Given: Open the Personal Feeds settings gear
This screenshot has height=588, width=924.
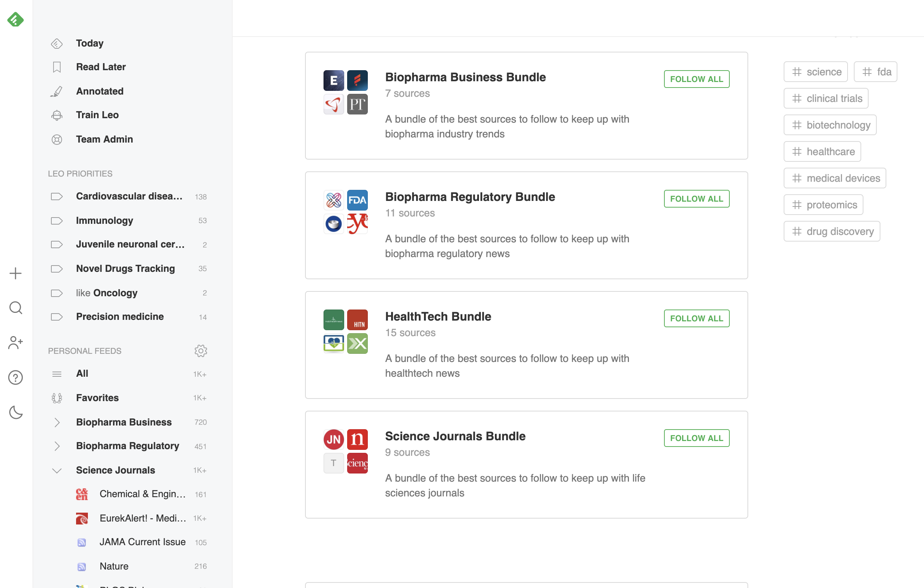Looking at the screenshot, I should point(201,351).
